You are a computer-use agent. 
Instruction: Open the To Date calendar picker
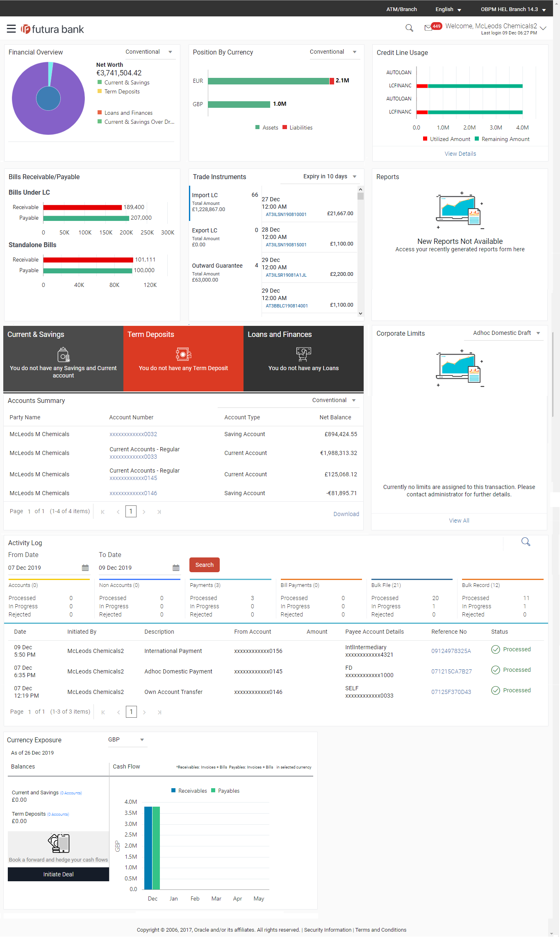[176, 568]
